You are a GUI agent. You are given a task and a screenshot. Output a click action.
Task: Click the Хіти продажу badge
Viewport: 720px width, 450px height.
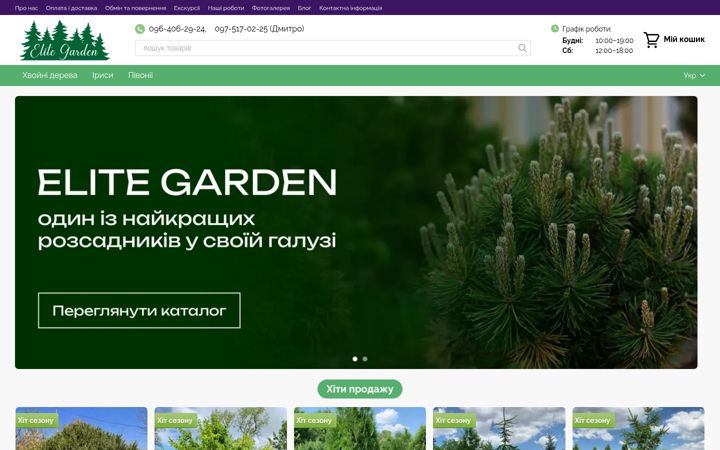pos(360,389)
